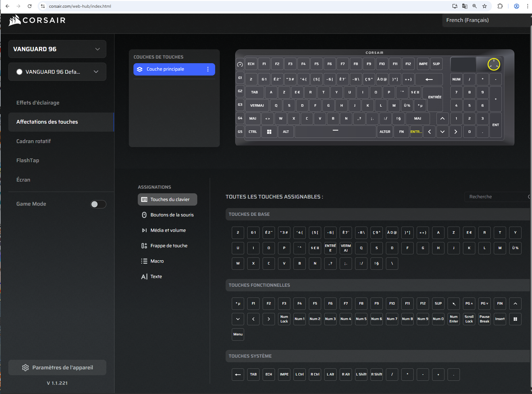The height and width of the screenshot is (394, 532).
Task: Choose the Macro assignment type
Action: click(157, 261)
